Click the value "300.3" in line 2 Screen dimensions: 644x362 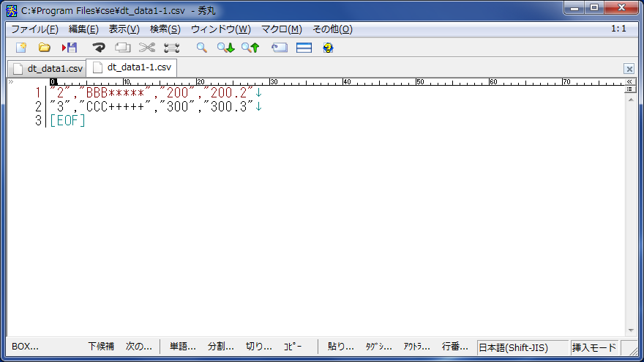(228, 107)
